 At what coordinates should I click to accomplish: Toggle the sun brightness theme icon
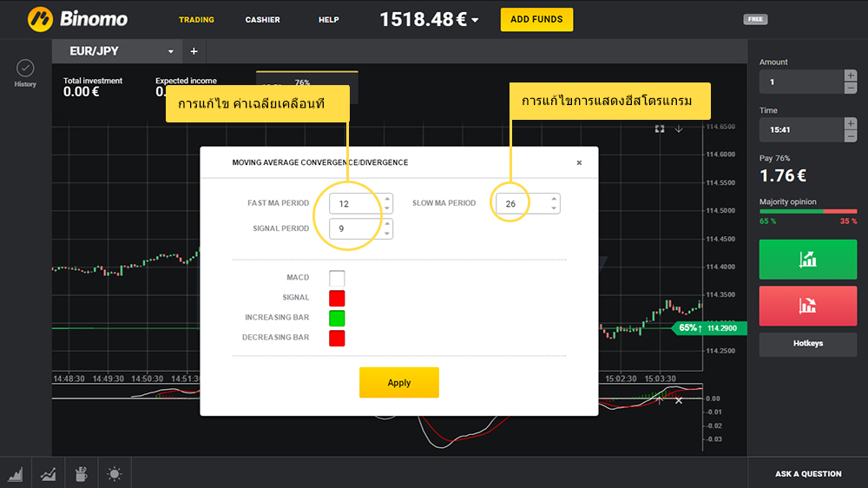coord(115,474)
